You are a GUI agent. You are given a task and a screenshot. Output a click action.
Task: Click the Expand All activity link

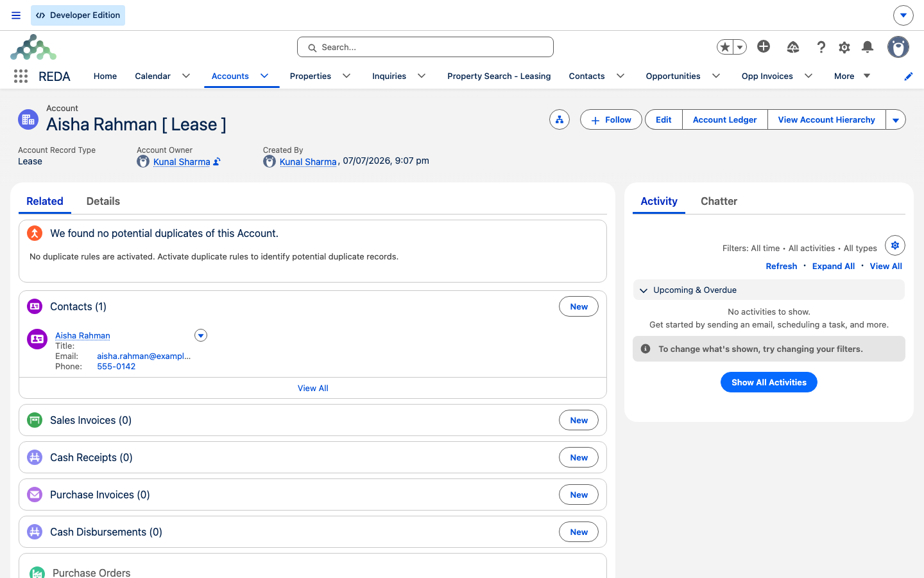point(834,266)
